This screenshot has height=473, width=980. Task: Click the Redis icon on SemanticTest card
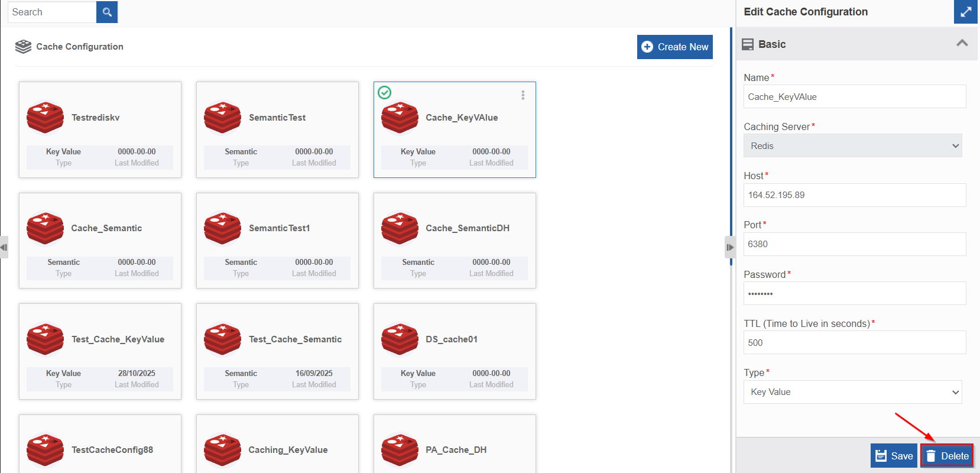[x=222, y=118]
